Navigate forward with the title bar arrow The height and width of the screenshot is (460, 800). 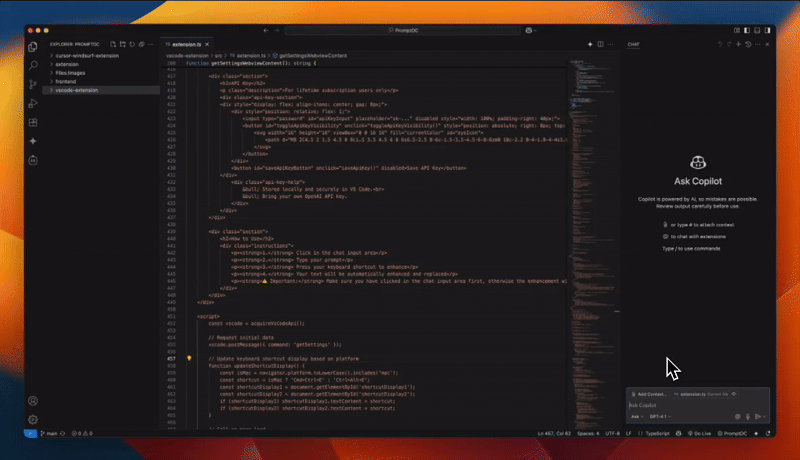[277, 31]
